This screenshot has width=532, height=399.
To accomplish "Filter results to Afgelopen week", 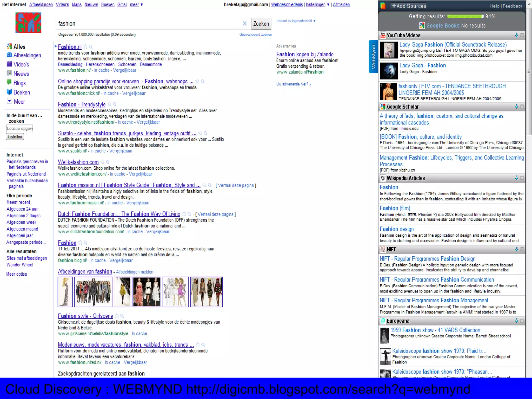I will coord(21,222).
